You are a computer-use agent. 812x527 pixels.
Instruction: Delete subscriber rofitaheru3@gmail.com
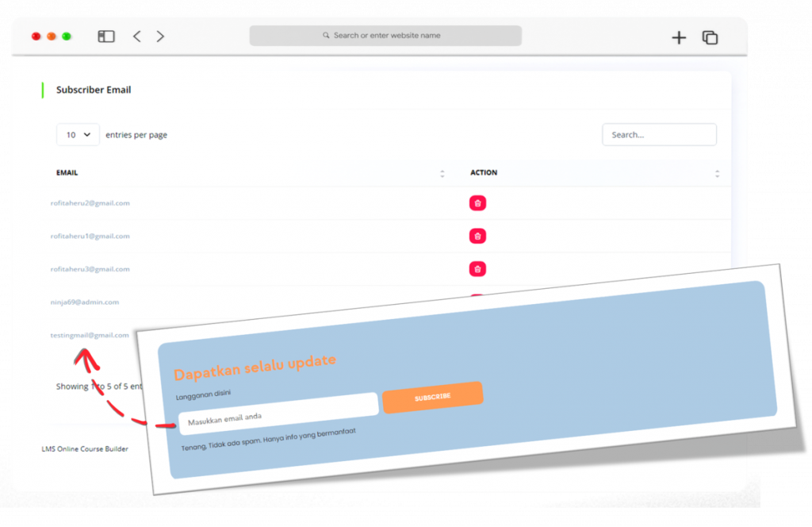pyautogui.click(x=477, y=269)
